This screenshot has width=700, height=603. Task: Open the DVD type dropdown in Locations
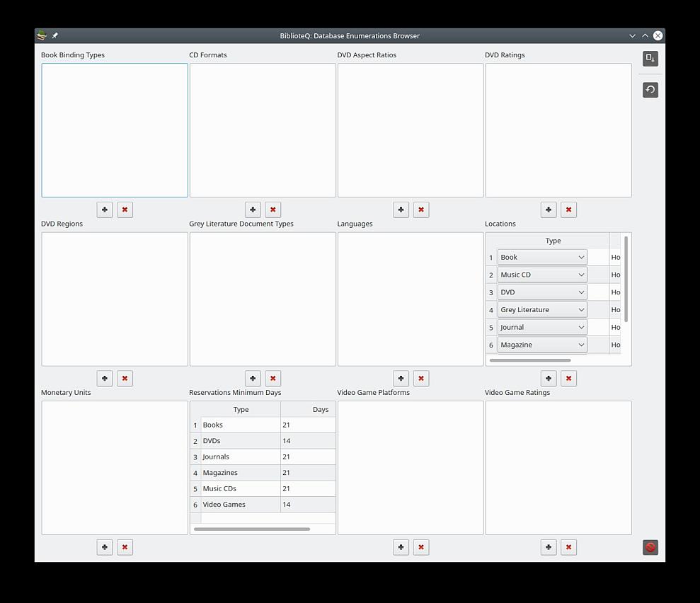(x=542, y=292)
